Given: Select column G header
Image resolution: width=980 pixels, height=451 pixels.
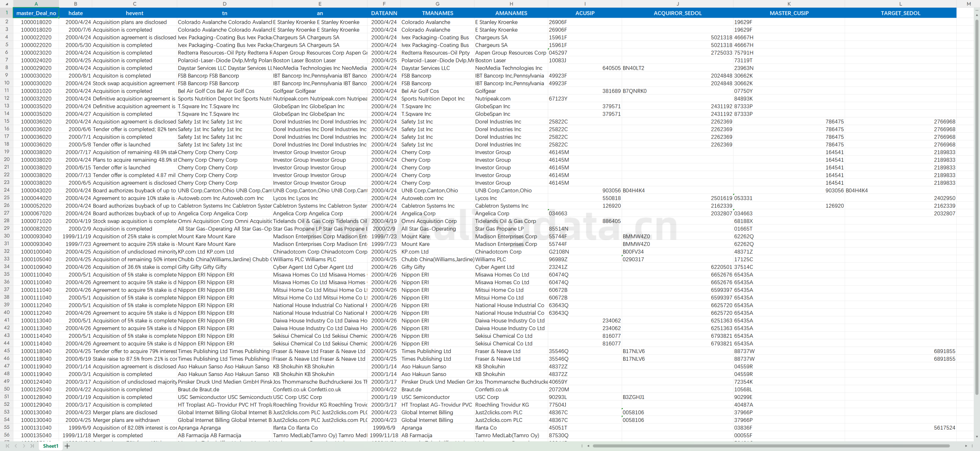Looking at the screenshot, I should click(x=437, y=4).
